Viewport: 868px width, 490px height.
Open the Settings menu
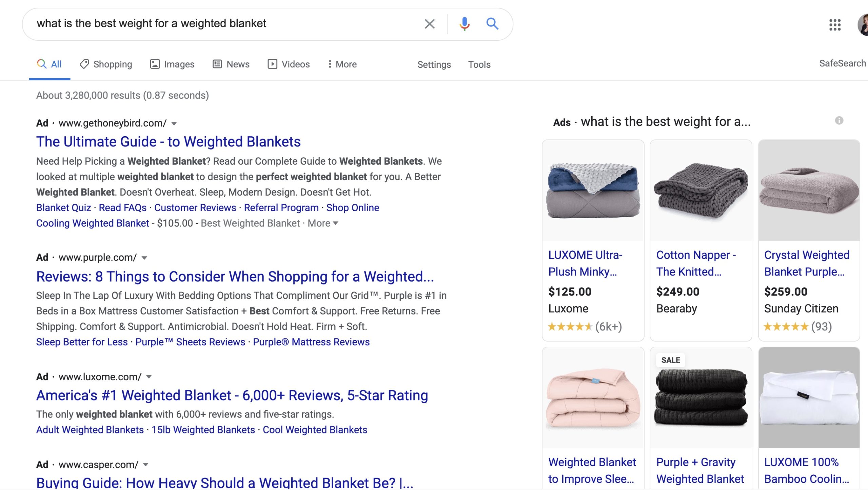pyautogui.click(x=434, y=64)
